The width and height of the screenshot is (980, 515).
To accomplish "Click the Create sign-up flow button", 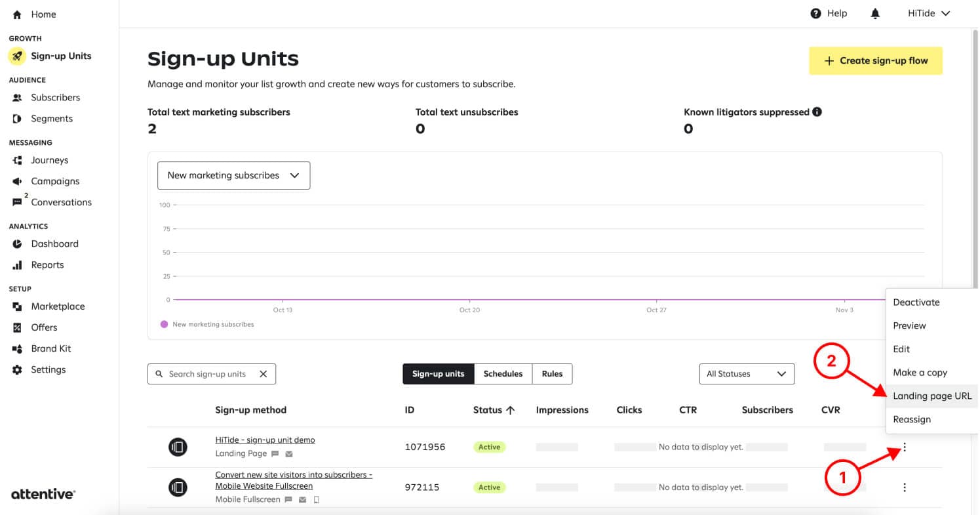I will click(876, 60).
